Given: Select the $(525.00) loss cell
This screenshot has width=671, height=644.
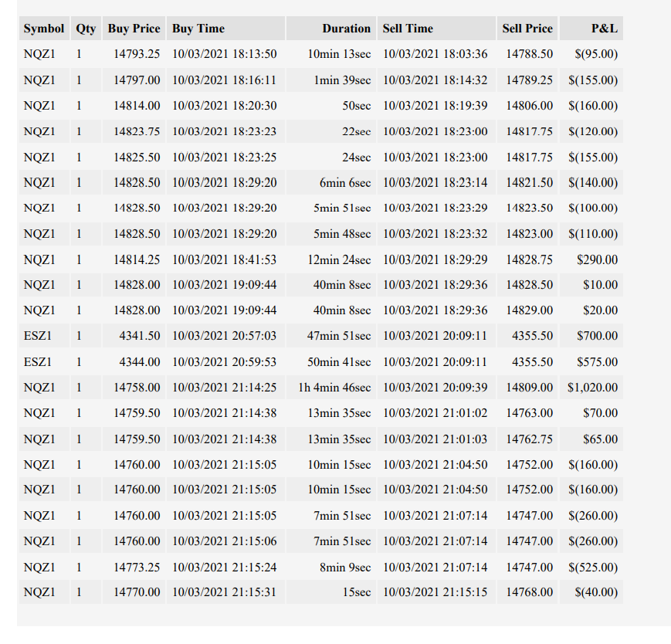Looking at the screenshot, I should 591,567.
